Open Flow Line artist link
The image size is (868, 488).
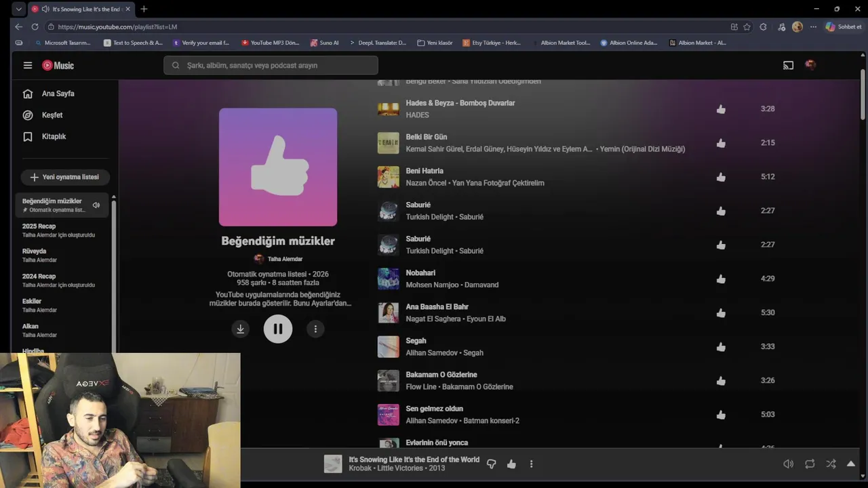[421, 386]
